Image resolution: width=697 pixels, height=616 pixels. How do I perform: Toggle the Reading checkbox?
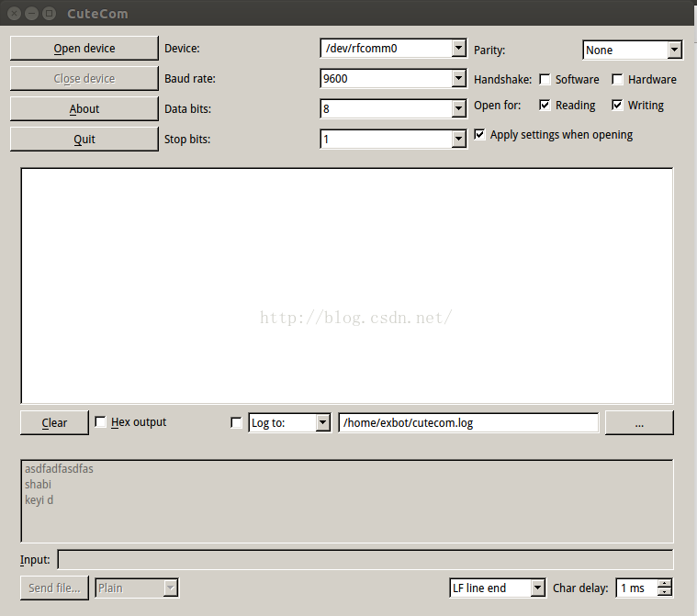[545, 105]
